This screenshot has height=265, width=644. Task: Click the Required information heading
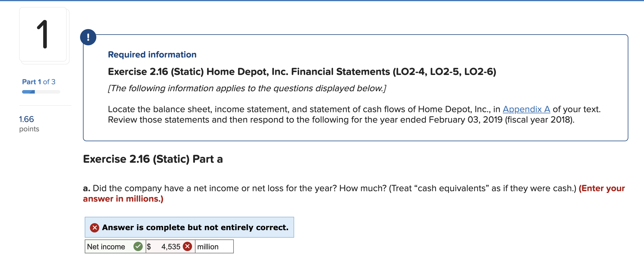click(152, 54)
